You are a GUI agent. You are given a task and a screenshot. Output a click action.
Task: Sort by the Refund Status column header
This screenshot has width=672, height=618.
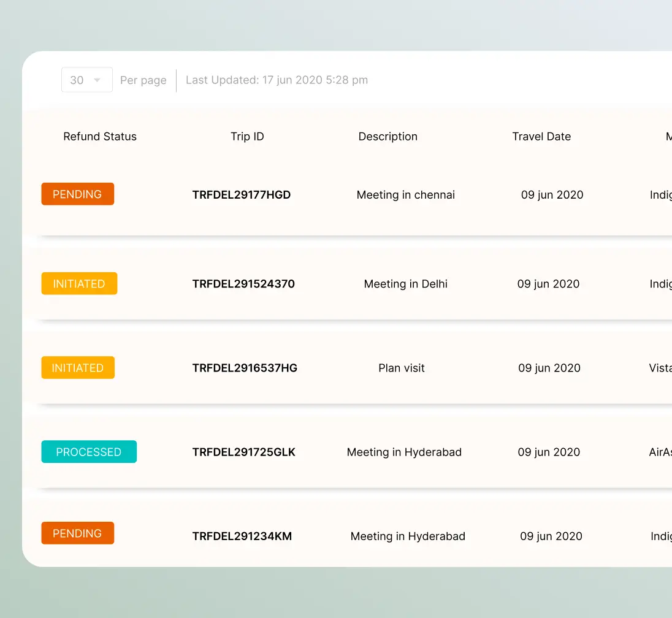99,136
